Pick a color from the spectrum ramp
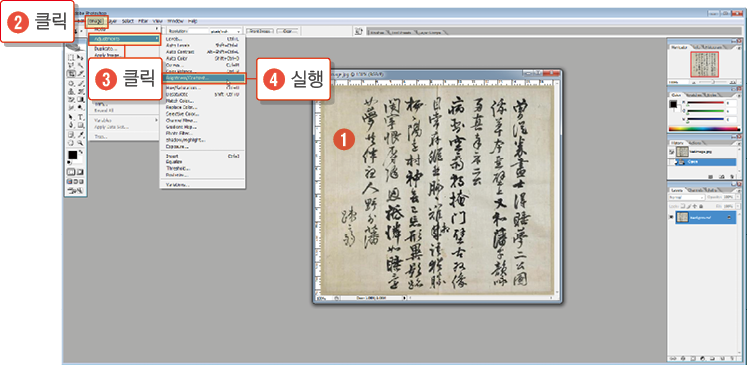 704,129
